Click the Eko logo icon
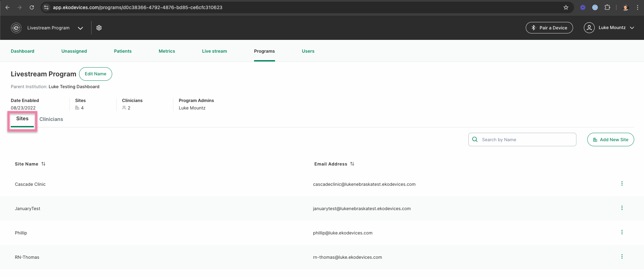The width and height of the screenshot is (644, 277). click(16, 28)
